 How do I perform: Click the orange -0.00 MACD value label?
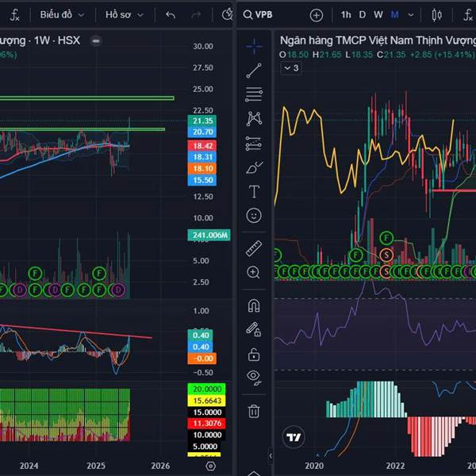(202, 359)
